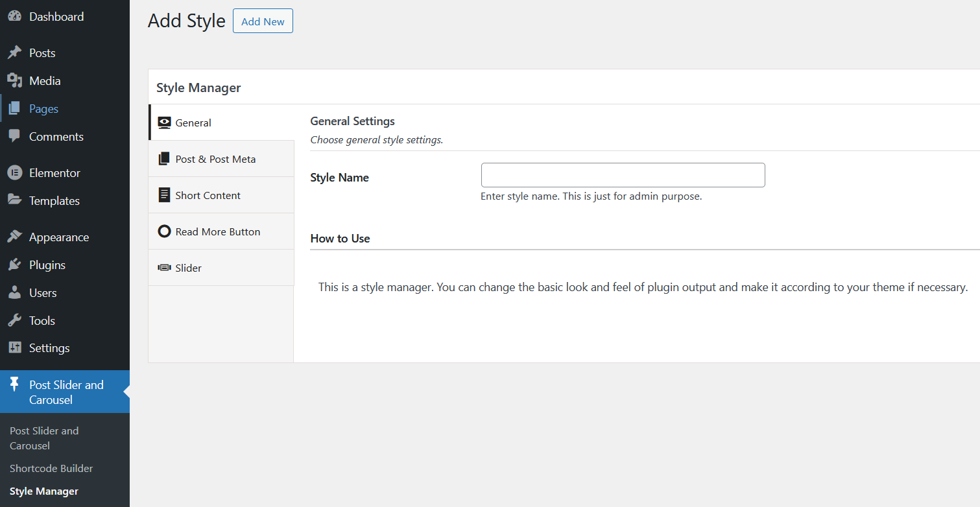Open the Elementor menu item
The height and width of the screenshot is (507, 980).
(65, 173)
